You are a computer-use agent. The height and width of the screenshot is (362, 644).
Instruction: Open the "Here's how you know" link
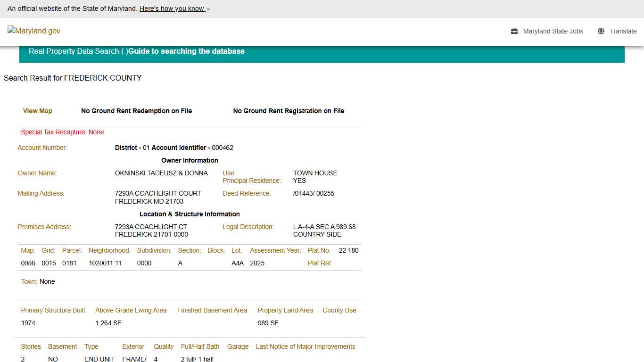click(x=172, y=8)
